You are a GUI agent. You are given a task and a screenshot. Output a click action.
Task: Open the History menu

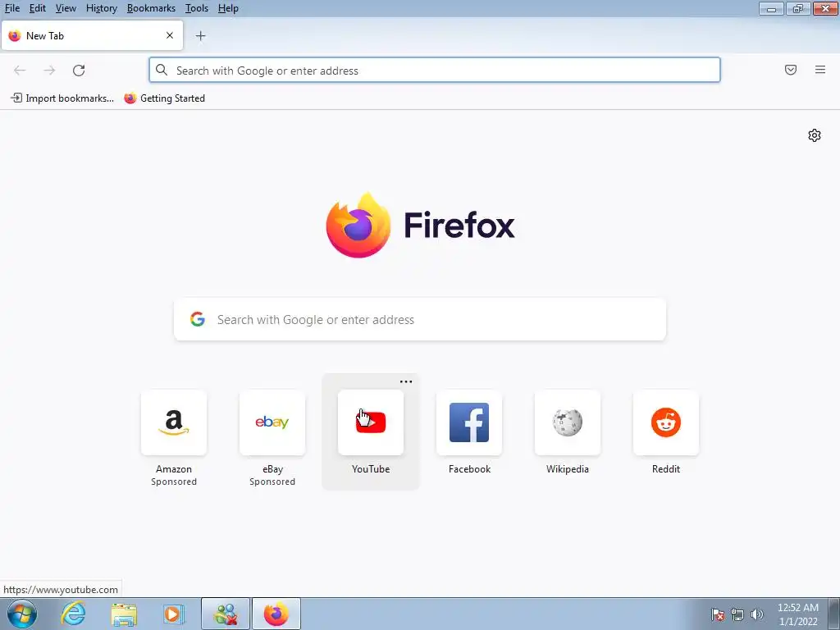(101, 8)
